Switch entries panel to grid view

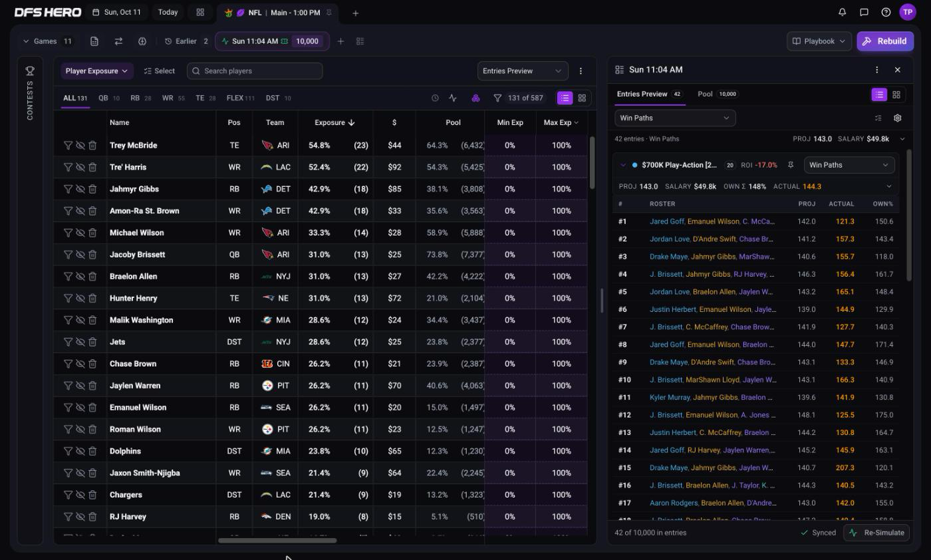point(896,94)
